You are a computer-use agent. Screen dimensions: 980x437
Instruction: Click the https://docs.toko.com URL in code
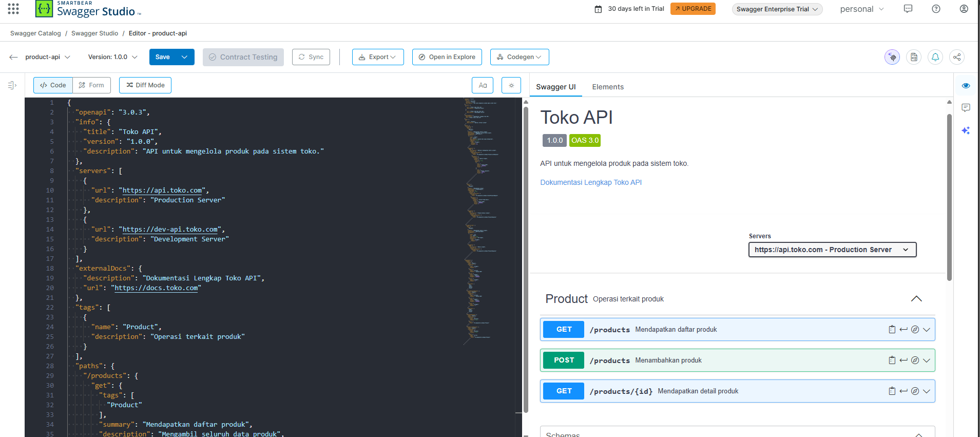click(156, 288)
